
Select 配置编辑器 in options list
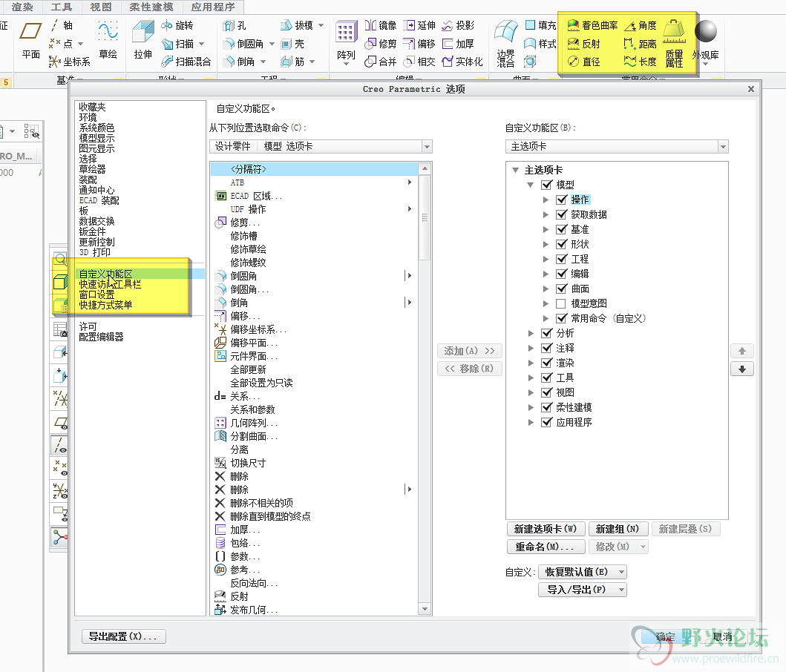pyautogui.click(x=101, y=337)
